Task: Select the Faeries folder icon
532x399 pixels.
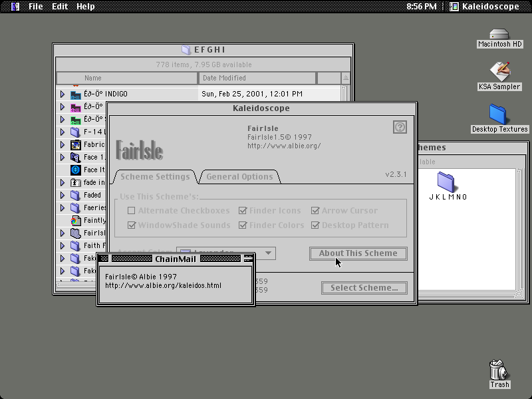Action: pos(75,208)
